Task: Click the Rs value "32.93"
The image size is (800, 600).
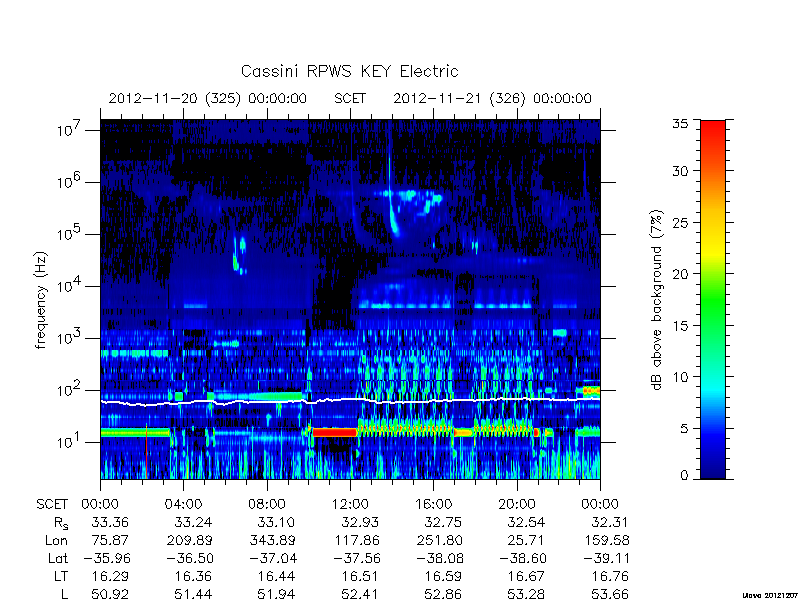Action: pyautogui.click(x=360, y=523)
